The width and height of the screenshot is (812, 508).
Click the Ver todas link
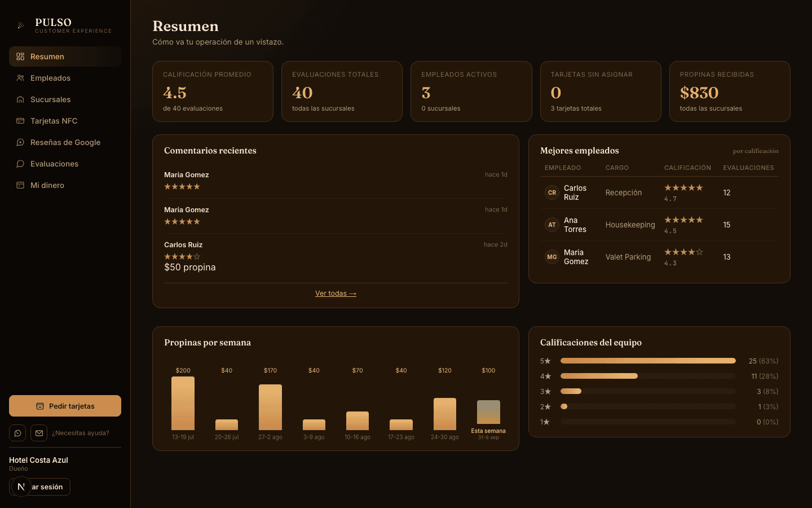(x=336, y=294)
